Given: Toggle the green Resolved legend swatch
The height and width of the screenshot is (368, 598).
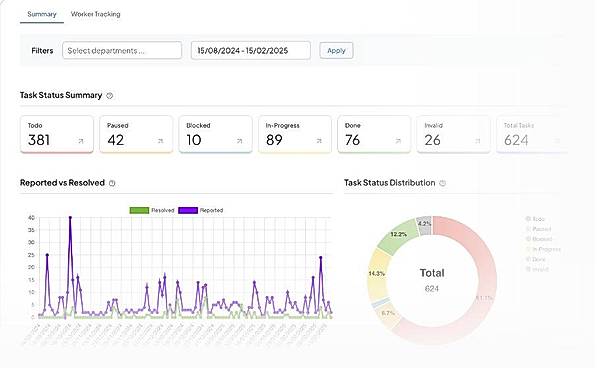Looking at the screenshot, I should [139, 211].
